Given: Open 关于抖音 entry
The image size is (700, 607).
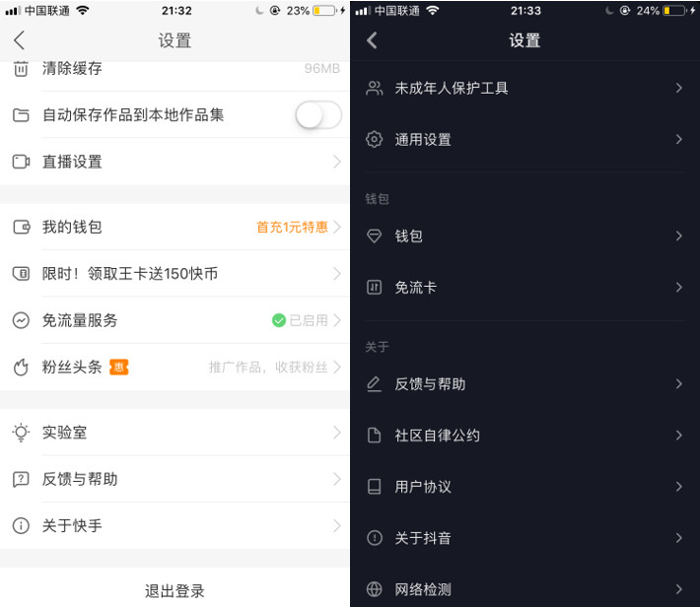Looking at the screenshot, I should [525, 538].
